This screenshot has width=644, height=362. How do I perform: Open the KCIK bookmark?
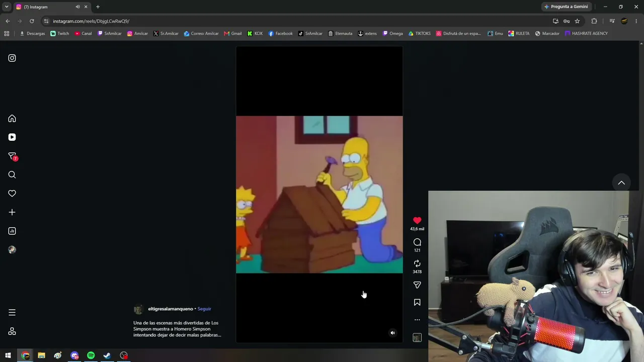tap(255, 34)
